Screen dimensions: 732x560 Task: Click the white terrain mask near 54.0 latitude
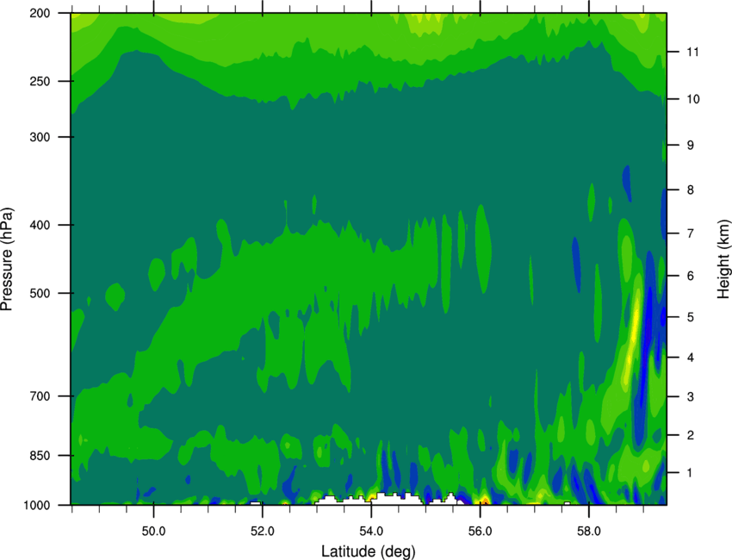point(392,500)
